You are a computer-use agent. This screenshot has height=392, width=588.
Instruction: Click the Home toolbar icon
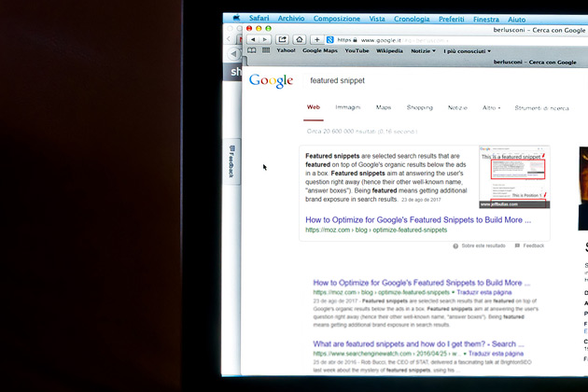click(x=300, y=39)
